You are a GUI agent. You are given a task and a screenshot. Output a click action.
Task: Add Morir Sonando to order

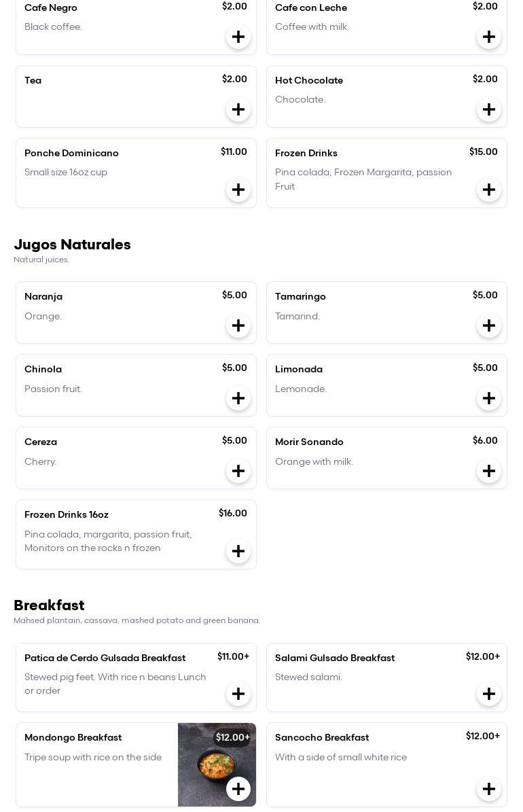click(489, 471)
